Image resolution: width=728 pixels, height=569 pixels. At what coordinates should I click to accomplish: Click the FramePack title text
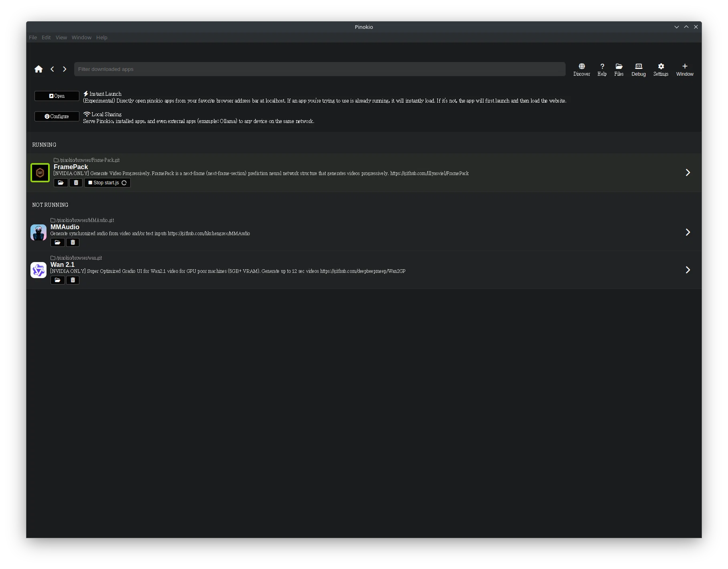[71, 167]
